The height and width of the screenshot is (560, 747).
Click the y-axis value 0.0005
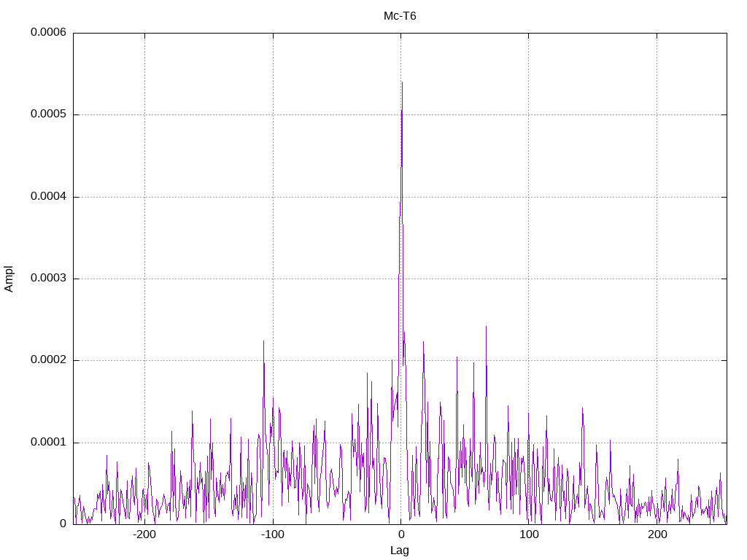pyautogui.click(x=49, y=114)
